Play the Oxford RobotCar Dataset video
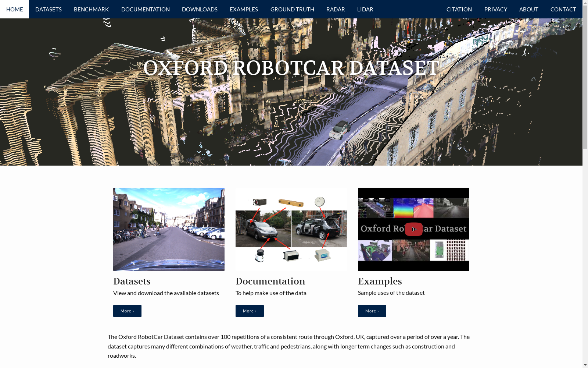588x368 pixels. coord(413,229)
